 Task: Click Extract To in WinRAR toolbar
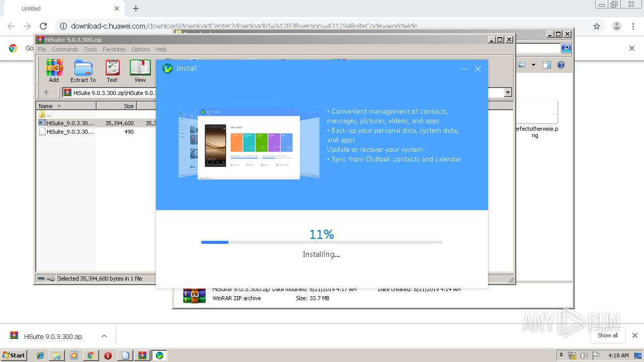click(83, 71)
